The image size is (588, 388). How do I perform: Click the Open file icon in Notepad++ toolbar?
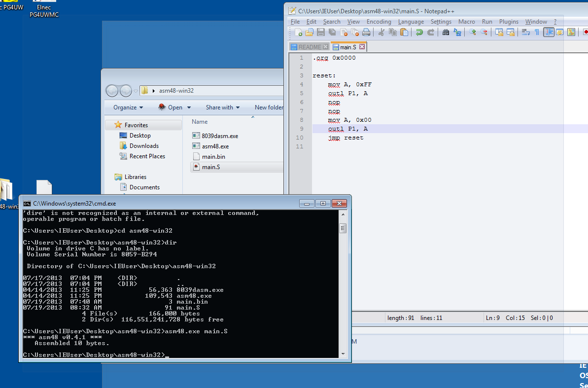[x=310, y=33]
